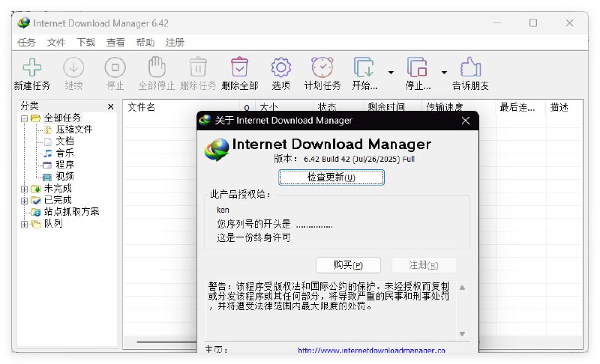Expand the Finished (已完成) tree node

click(x=24, y=201)
